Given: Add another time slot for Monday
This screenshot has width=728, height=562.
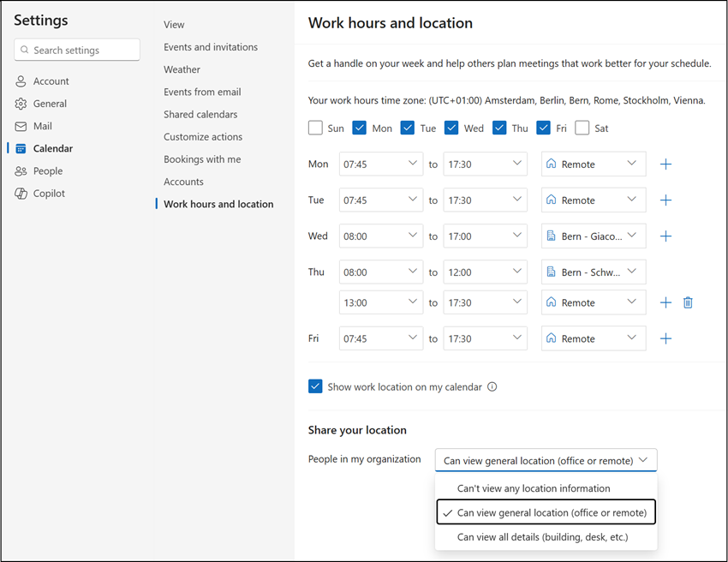Looking at the screenshot, I should coord(665,164).
